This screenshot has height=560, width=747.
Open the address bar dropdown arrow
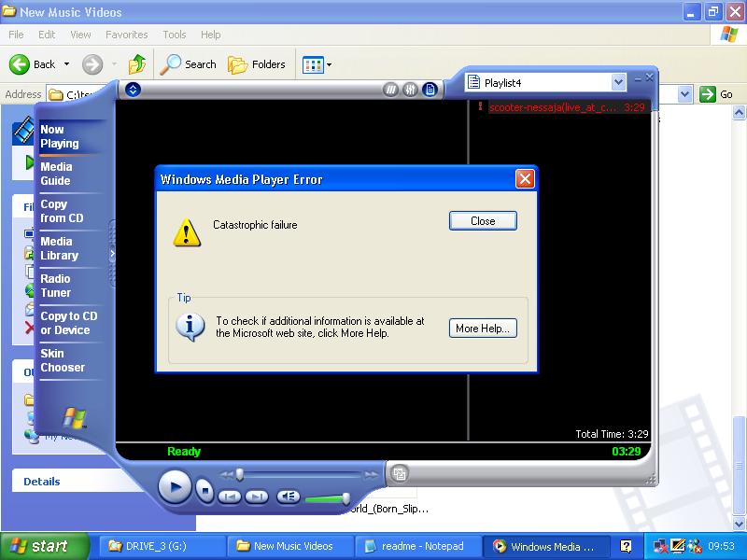pyautogui.click(x=684, y=94)
